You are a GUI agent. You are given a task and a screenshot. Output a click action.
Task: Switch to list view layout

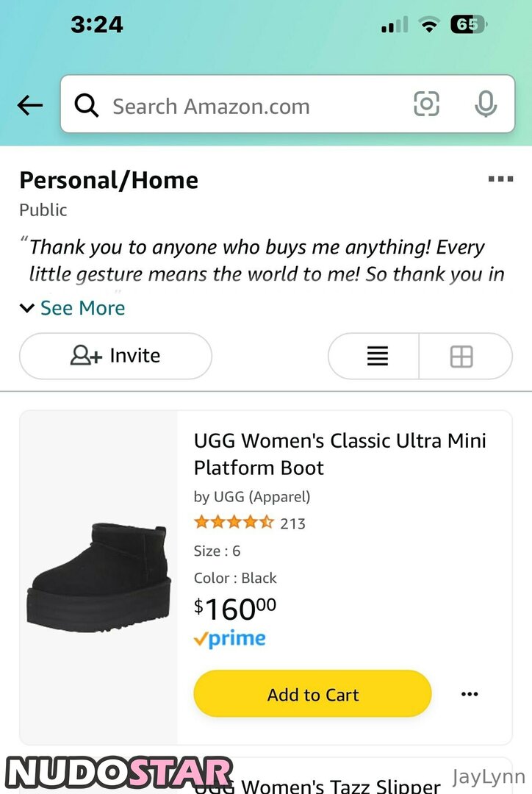click(377, 357)
